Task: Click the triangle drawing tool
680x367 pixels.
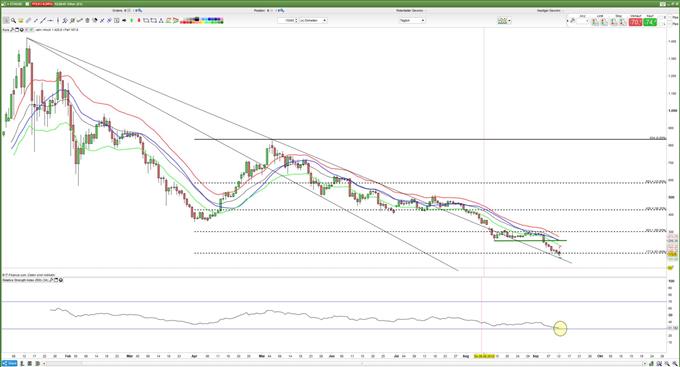Action: pyautogui.click(x=161, y=20)
